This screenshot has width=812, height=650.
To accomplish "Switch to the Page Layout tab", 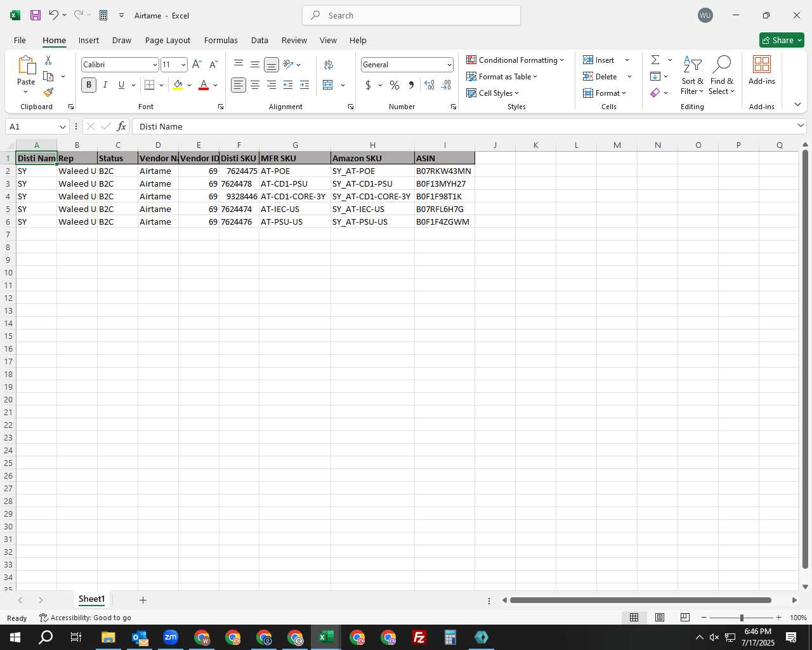I will click(x=167, y=40).
